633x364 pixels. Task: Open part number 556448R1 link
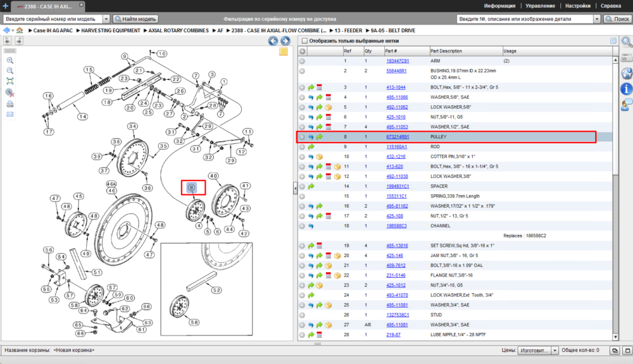coord(396,71)
